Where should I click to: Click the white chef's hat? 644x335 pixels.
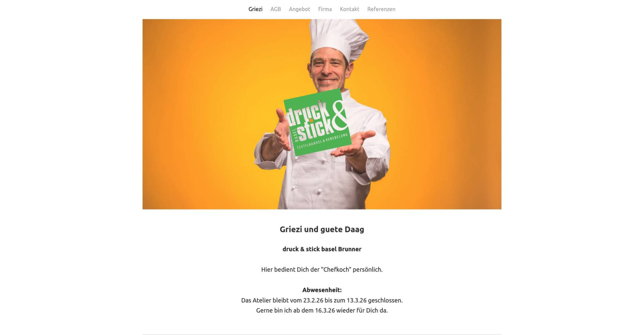(x=339, y=39)
